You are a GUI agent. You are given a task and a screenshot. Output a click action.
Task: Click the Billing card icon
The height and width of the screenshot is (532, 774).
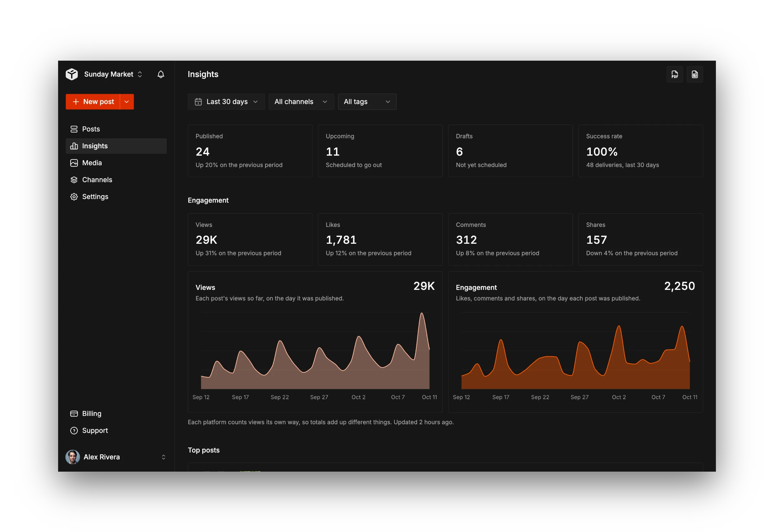pyautogui.click(x=74, y=413)
